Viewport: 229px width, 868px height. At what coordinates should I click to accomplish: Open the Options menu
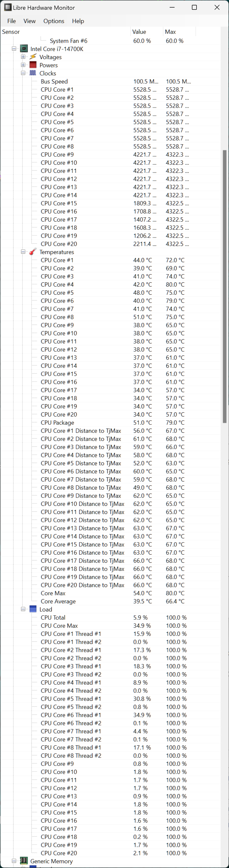tap(54, 21)
